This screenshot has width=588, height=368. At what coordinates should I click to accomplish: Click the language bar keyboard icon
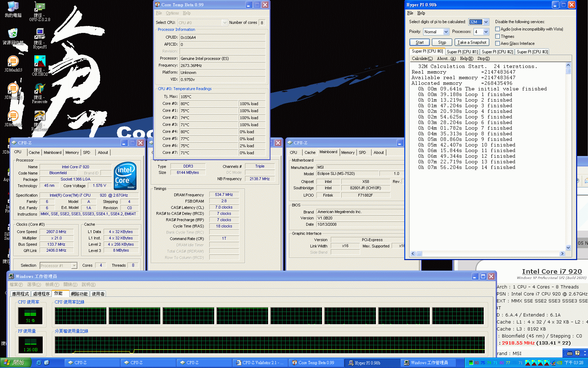(x=570, y=353)
